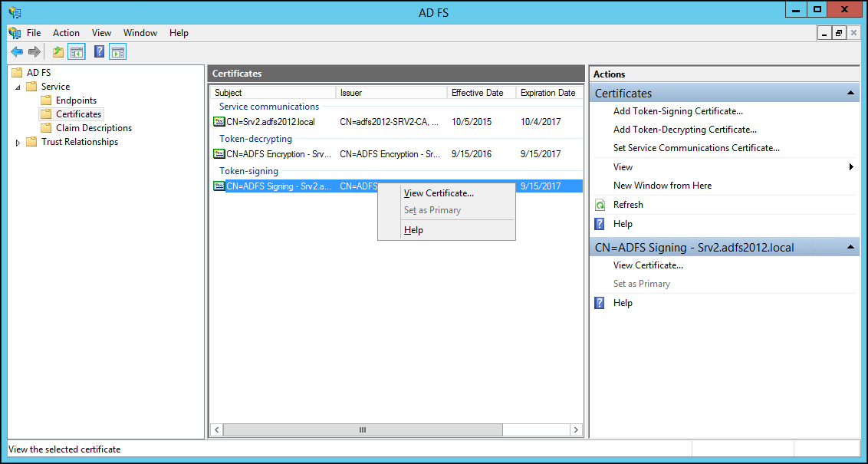Click Add Token-Signing Certificate... action
Screen dimensions: 868x464
click(x=678, y=111)
